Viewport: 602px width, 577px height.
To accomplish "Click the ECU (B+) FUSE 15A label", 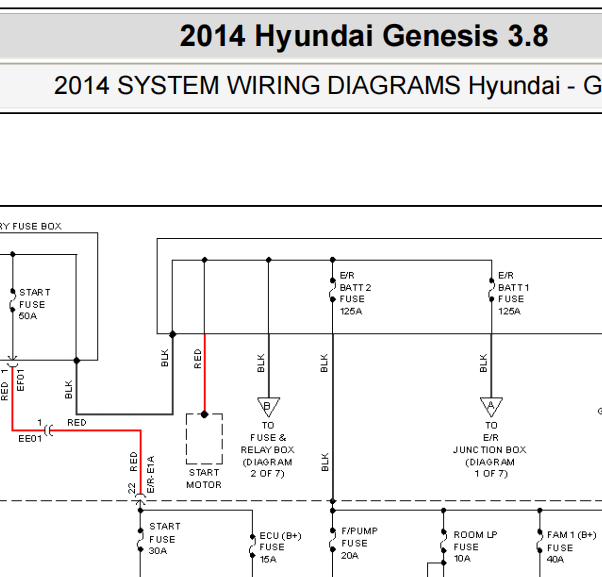I will click(x=280, y=547).
